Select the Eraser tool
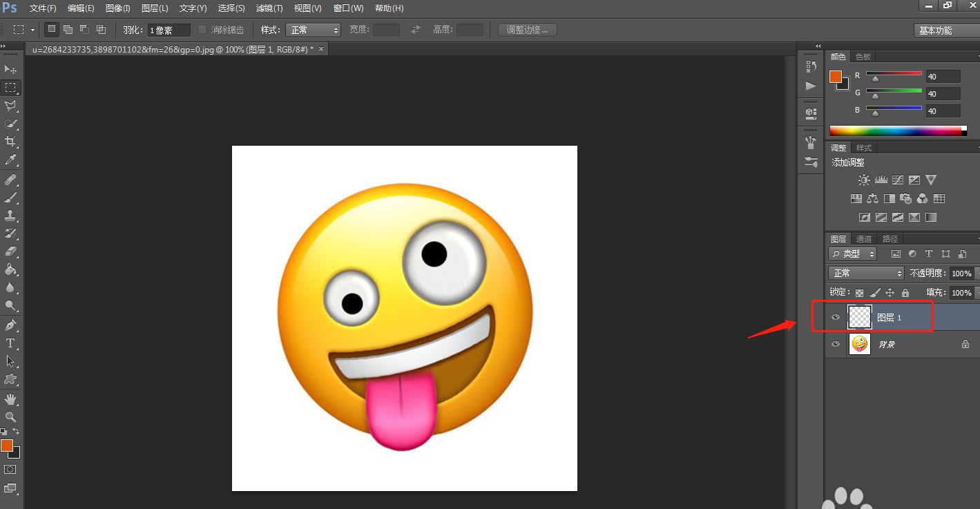The image size is (980, 509). pyautogui.click(x=10, y=251)
